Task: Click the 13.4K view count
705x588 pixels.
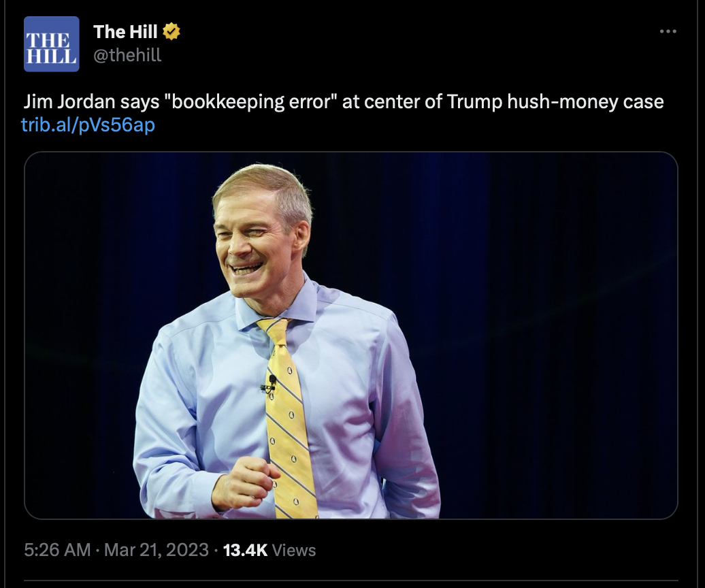Action: click(x=245, y=551)
